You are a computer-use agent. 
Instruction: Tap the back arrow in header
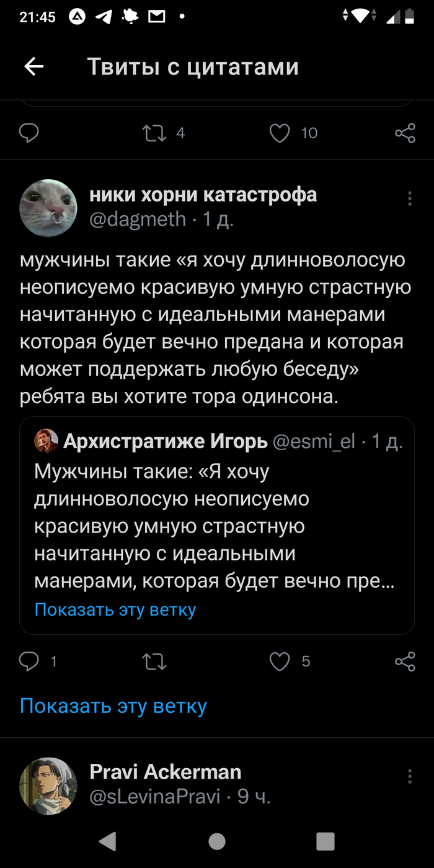coord(33,66)
